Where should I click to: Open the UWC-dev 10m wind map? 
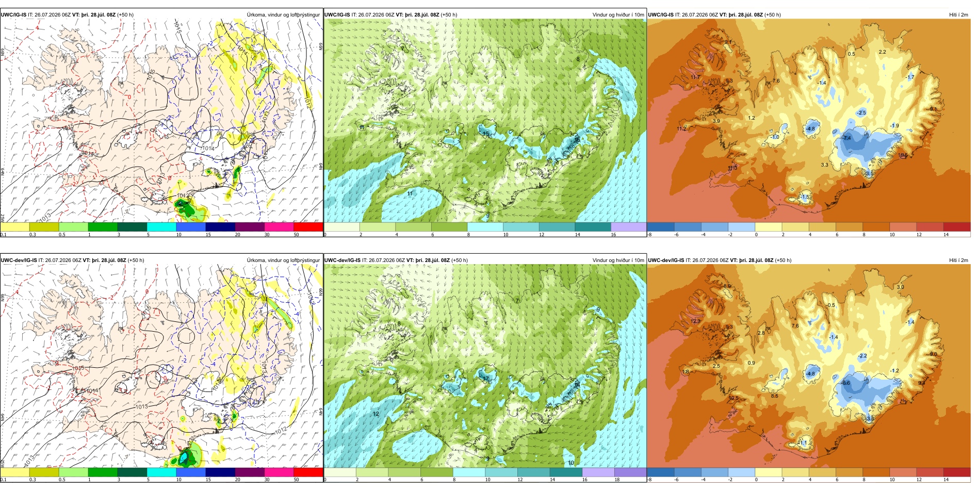tap(485, 366)
